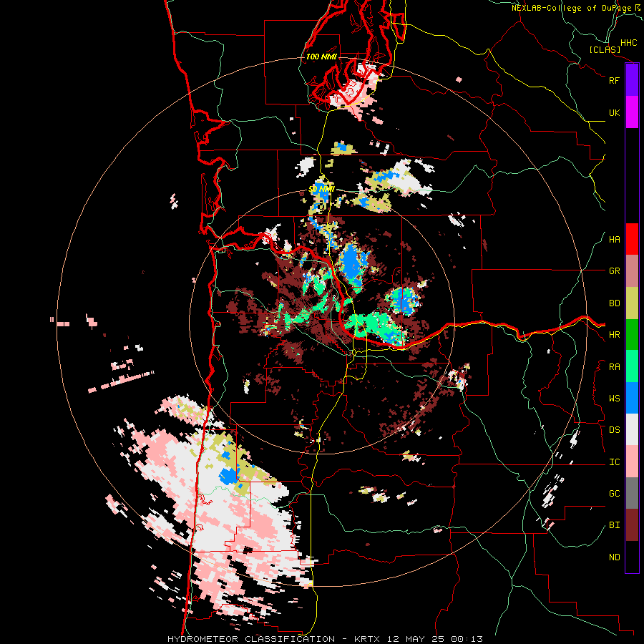Select the 'BI' legend label

[614, 525]
